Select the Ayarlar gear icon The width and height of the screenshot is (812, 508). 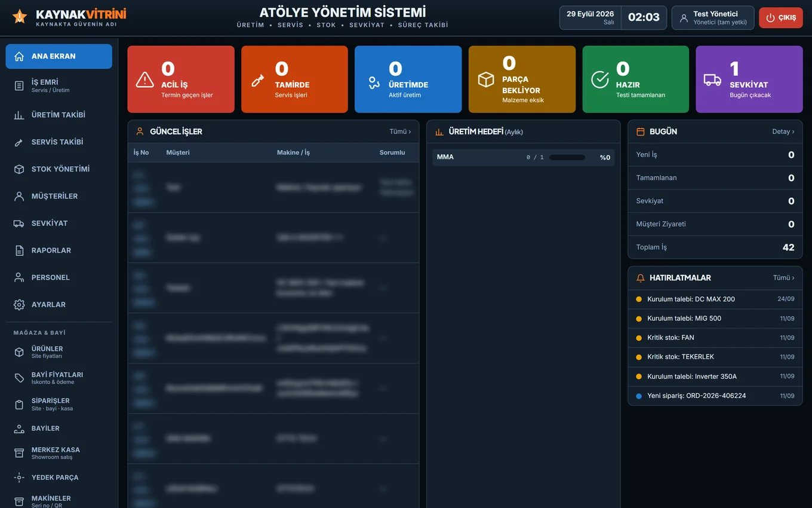pos(19,305)
